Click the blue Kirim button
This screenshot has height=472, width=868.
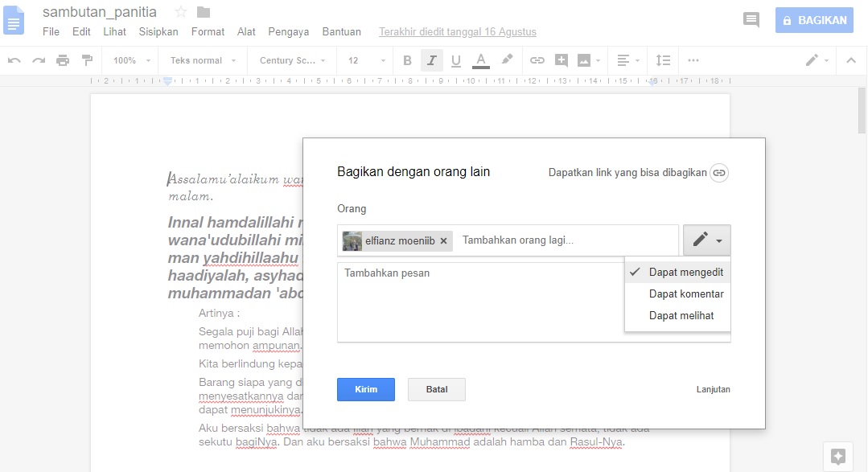tap(366, 389)
